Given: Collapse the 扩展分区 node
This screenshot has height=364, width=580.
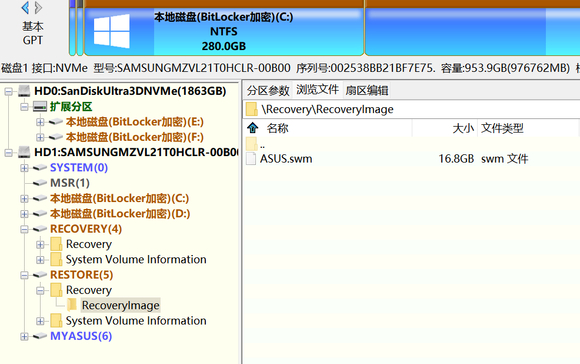Looking at the screenshot, I should pyautogui.click(x=24, y=107).
